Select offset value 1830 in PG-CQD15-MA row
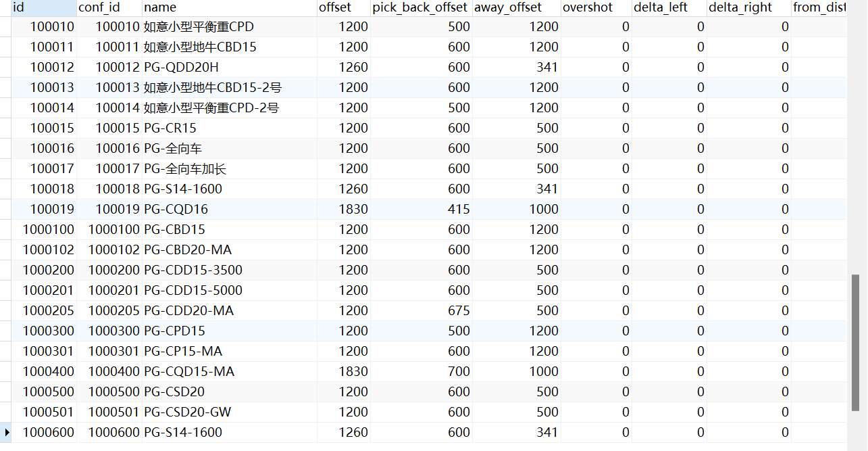 [x=344, y=371]
